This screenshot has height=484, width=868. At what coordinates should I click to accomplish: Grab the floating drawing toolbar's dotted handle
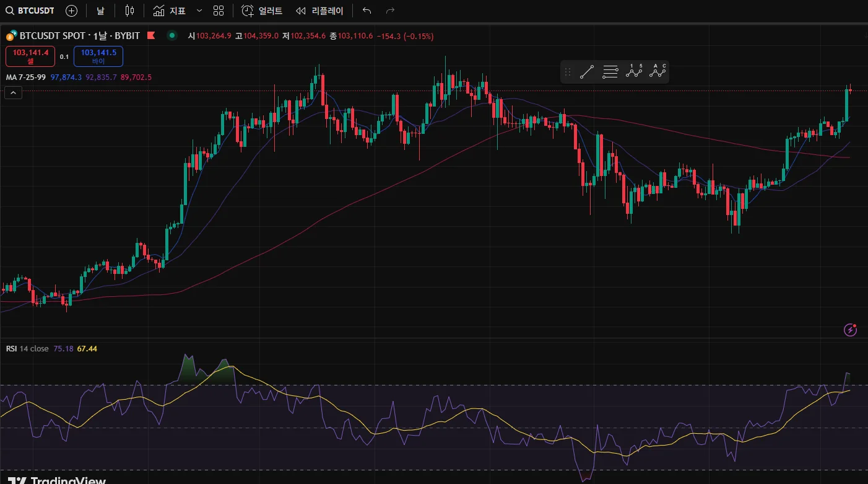coord(568,73)
